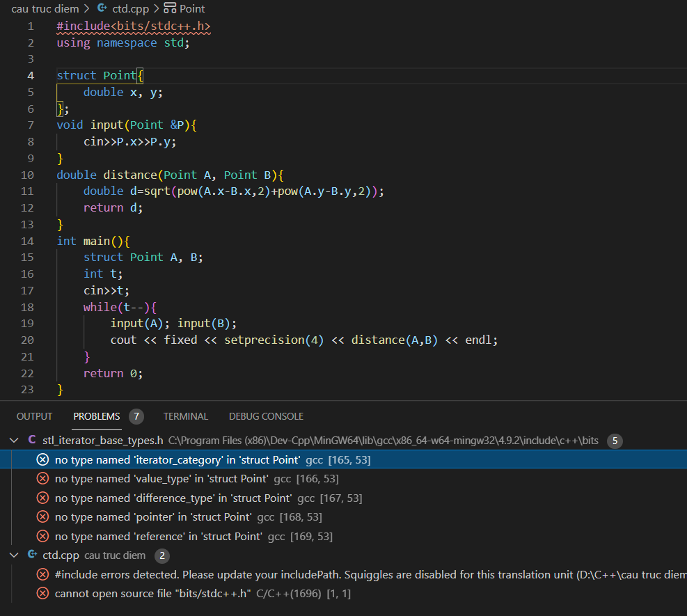Click the stl_iterator_base_types.h file name
Viewport: 687px width, 616px height.
click(x=102, y=441)
